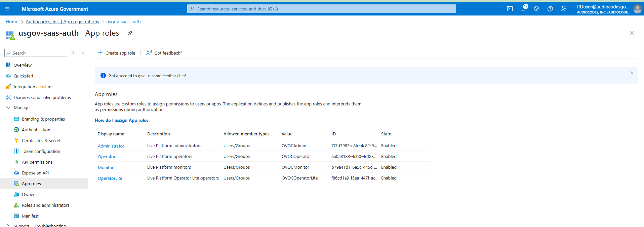The image size is (644, 227).
Task: Click the global search resources field
Action: pyautogui.click(x=321, y=9)
